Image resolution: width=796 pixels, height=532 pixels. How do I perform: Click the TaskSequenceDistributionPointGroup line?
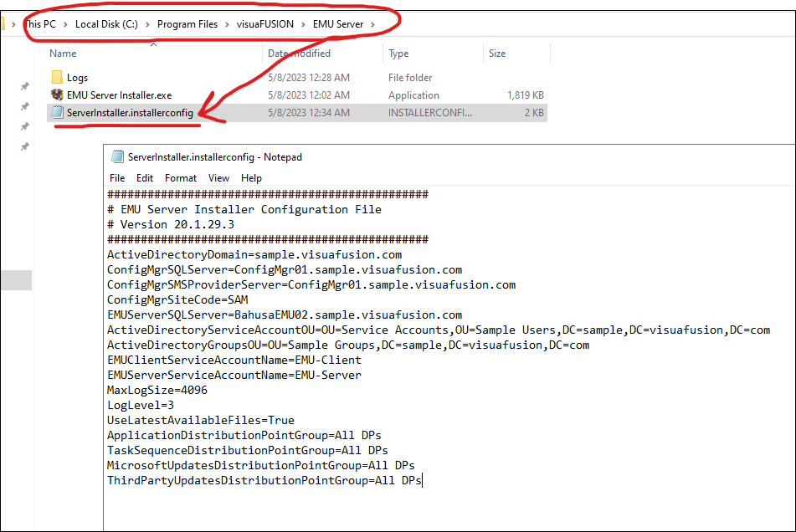247,450
